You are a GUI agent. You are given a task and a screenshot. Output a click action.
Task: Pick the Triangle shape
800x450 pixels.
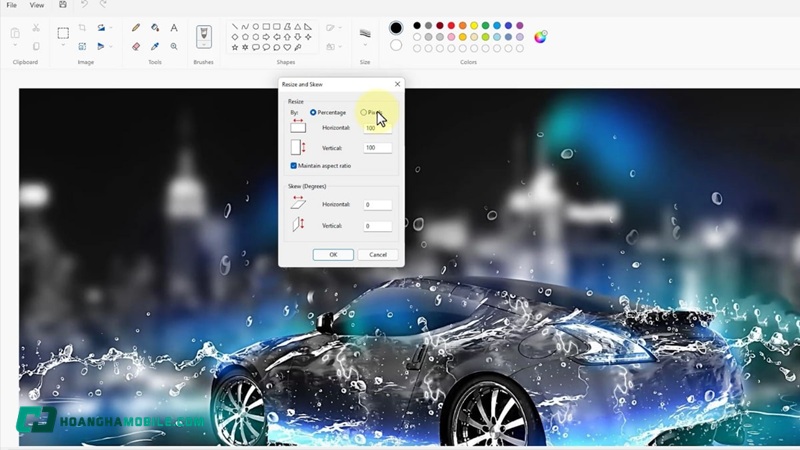tap(297, 27)
